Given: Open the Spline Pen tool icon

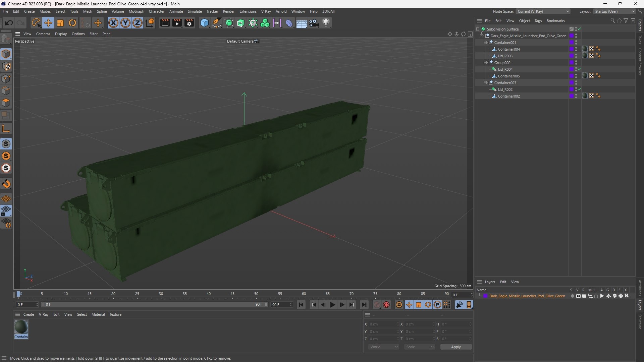Looking at the screenshot, I should (x=217, y=23).
